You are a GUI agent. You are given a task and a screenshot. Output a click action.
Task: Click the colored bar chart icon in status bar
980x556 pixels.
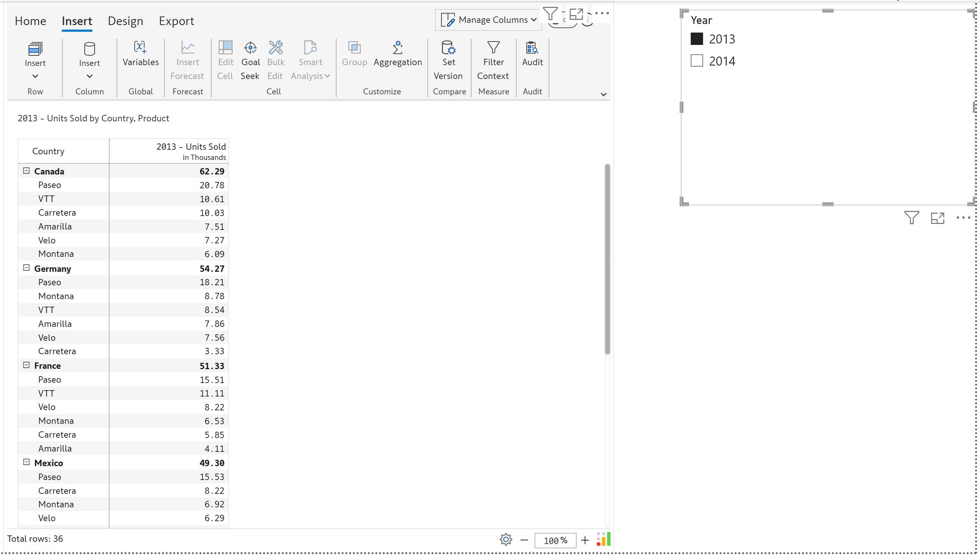pos(603,540)
